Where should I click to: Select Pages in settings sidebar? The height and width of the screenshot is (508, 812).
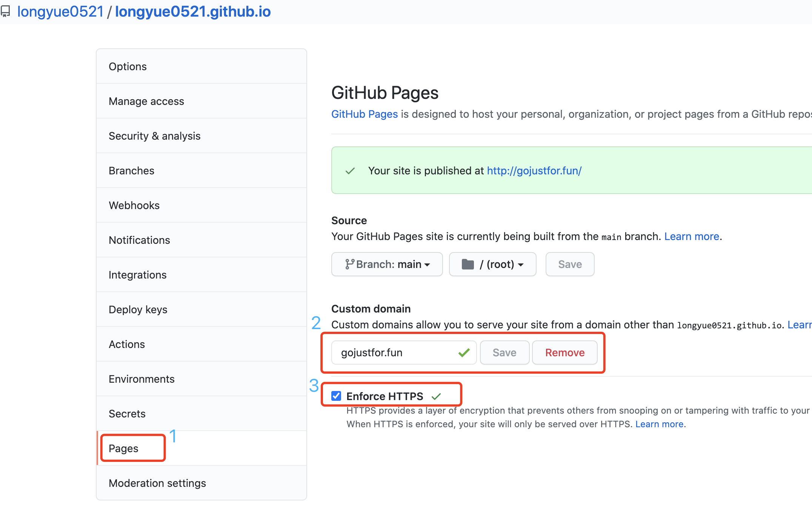pos(201,448)
